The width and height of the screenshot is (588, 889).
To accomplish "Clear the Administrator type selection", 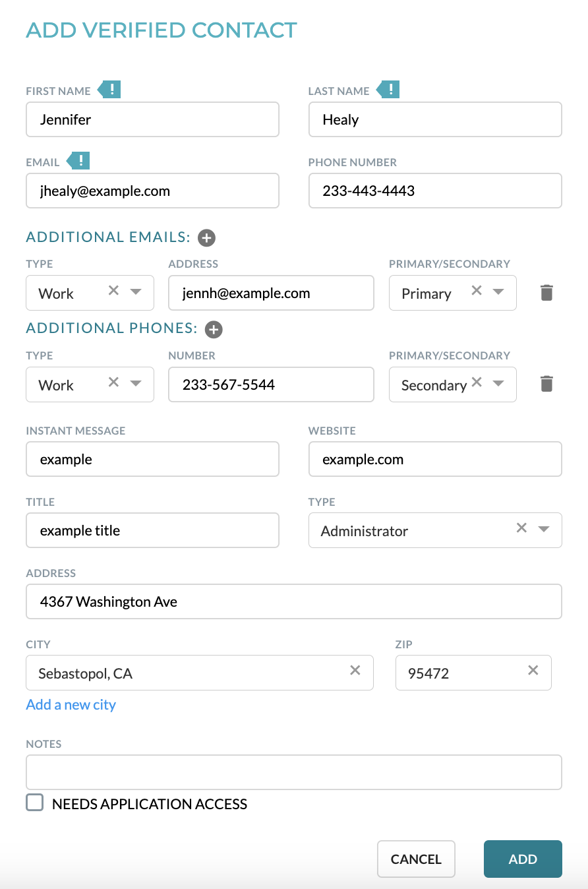I will click(x=521, y=528).
